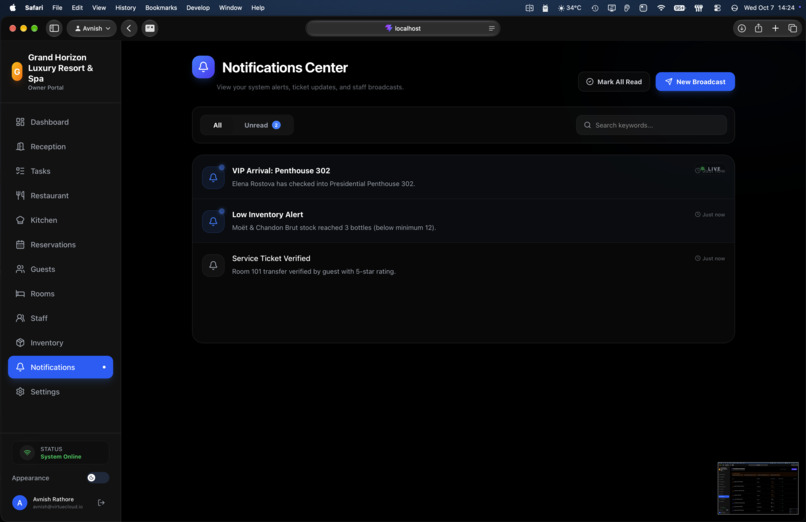This screenshot has width=806, height=522.
Task: Switch to the All filter tab
Action: [x=217, y=125]
